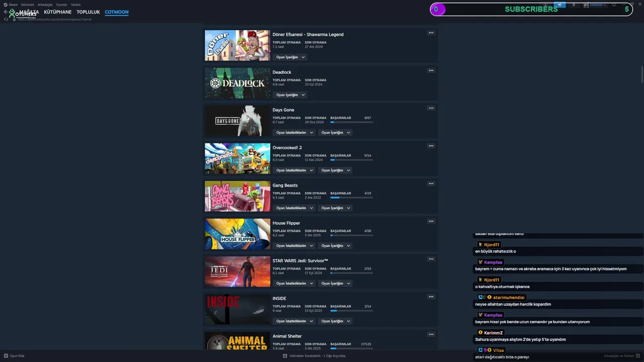Image resolution: width=644 pixels, height=362 pixels.
Task: Expand Oyun İstatistiklerim for STAR WARS Jedi: Survivor
Action: pos(294,284)
